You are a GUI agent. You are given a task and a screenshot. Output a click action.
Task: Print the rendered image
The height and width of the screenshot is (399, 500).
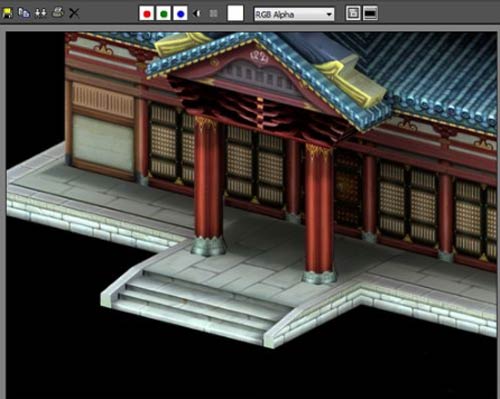[58, 13]
